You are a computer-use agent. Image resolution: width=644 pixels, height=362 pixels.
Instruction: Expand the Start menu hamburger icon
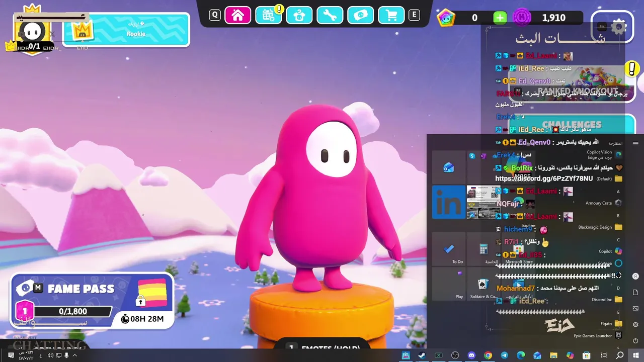635,144
